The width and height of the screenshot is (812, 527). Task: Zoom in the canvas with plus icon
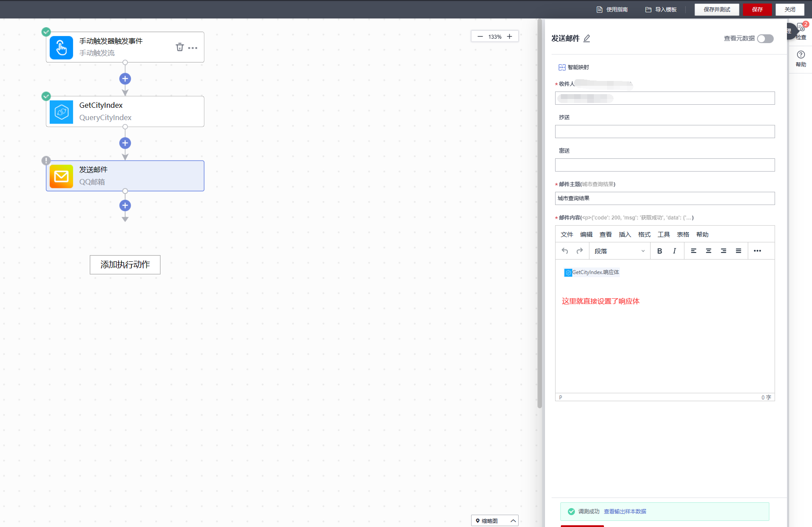[x=509, y=37]
